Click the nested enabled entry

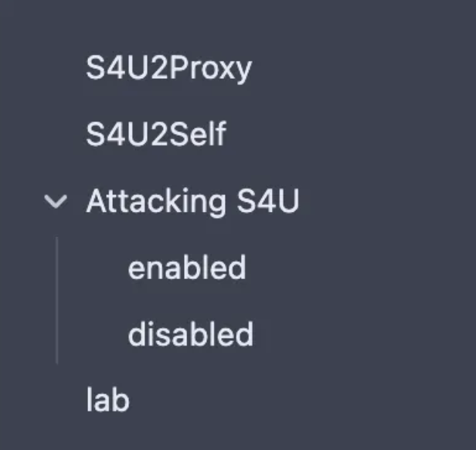tap(186, 268)
